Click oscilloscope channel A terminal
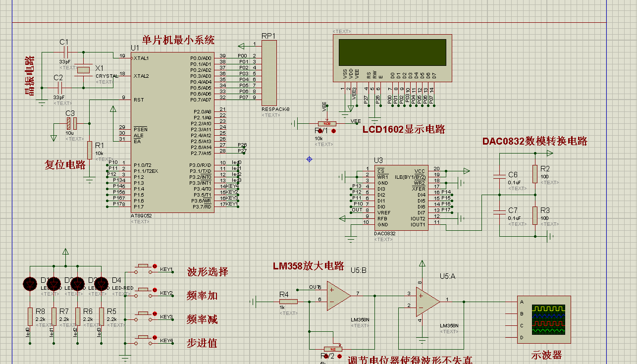 521,302
